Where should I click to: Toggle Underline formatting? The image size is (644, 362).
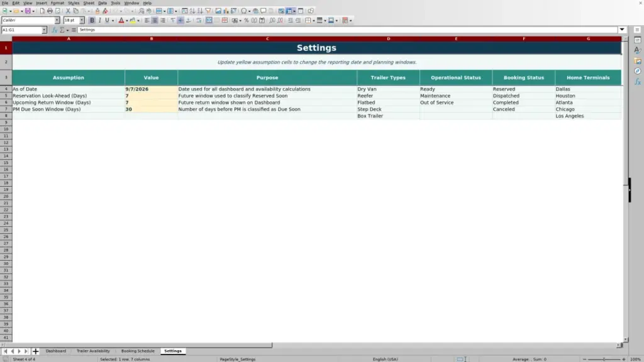coord(107,20)
